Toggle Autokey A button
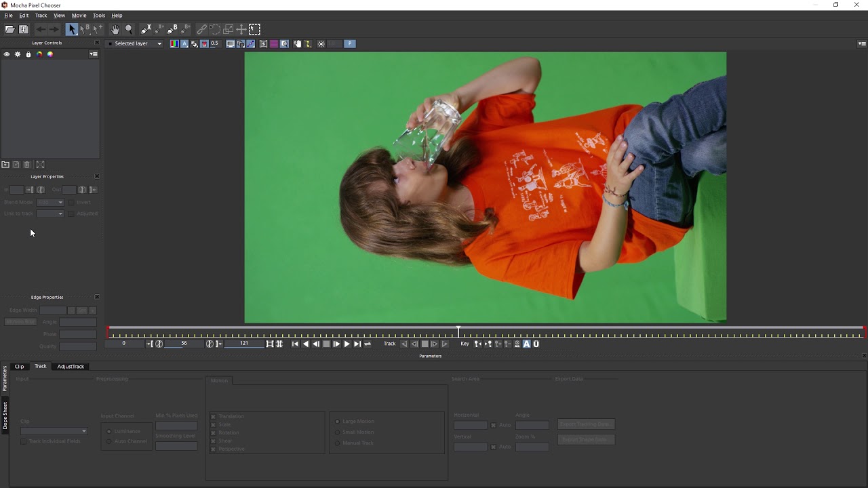Screen dimensions: 868x488 click(x=526, y=344)
